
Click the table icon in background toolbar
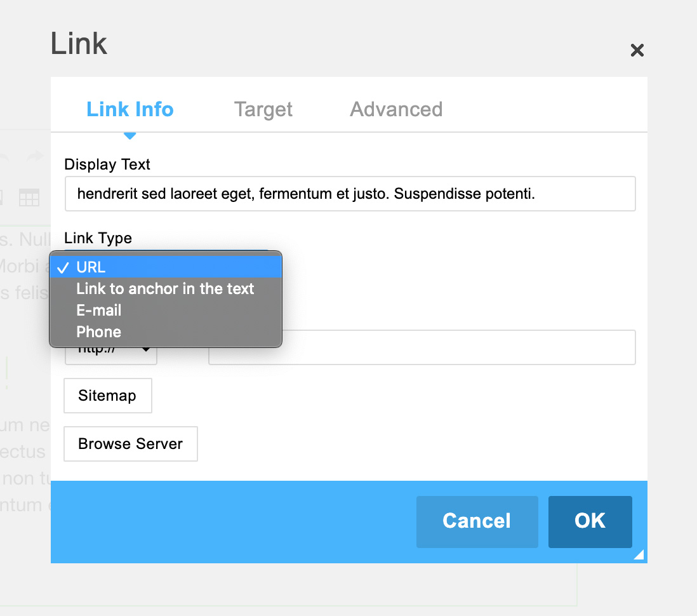click(x=29, y=198)
